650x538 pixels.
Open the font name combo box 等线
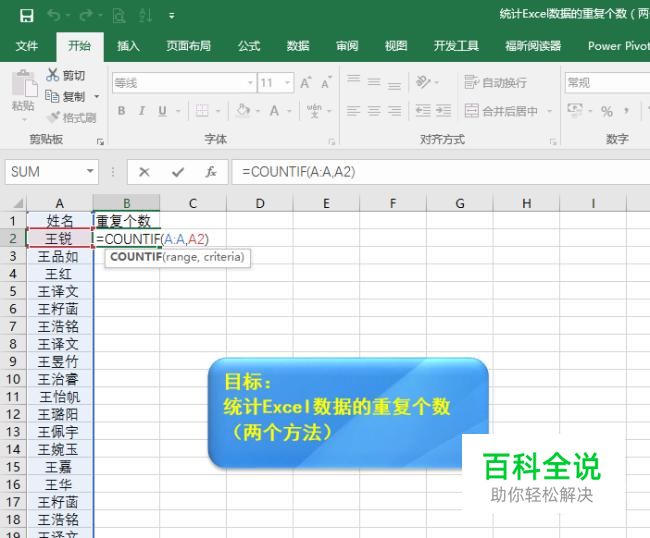[x=183, y=83]
